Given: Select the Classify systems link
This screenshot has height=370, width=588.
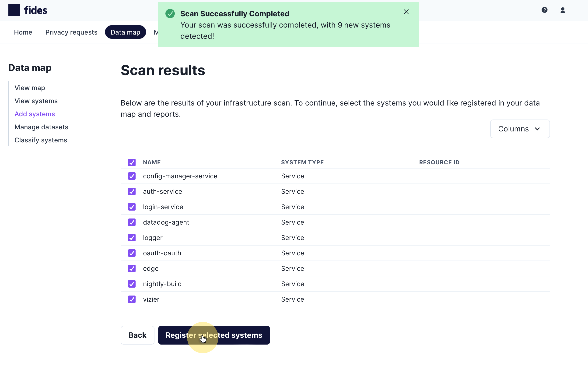Looking at the screenshot, I should click(x=40, y=139).
